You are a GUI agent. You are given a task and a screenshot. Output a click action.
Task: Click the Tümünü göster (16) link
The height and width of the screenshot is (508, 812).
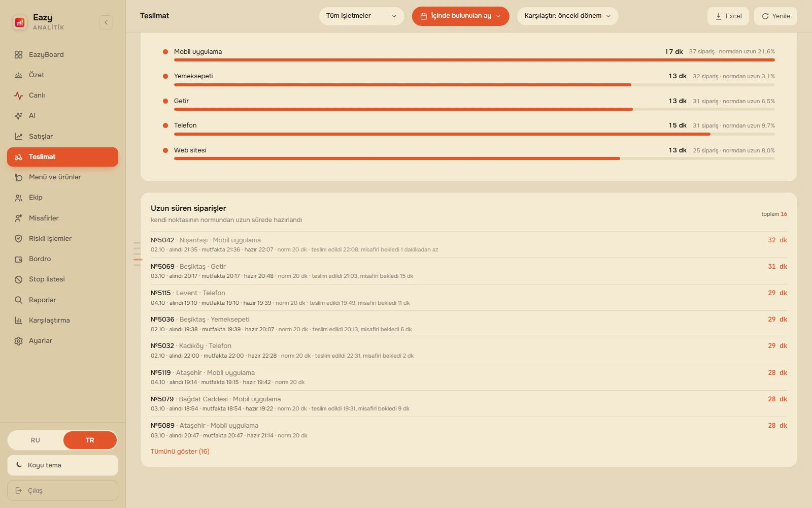[x=180, y=452]
